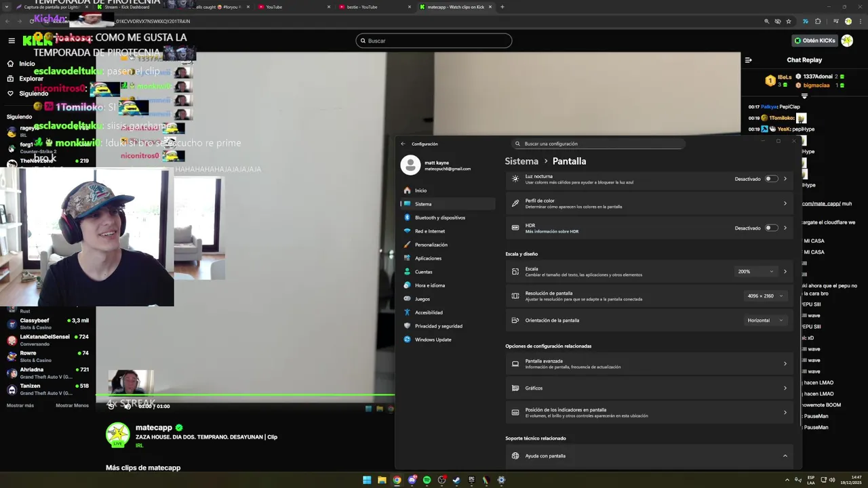Viewport: 868px width, 488px height.
Task: Click Sistema breadcrumb link
Action: click(521, 161)
